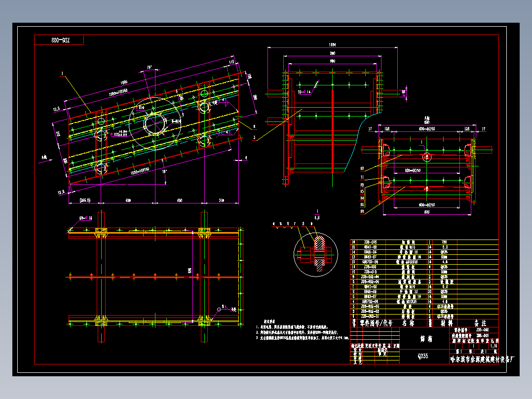Click the rotated drawing number box in top-left corner
Image resolution: width=532 pixels, height=399 pixels.
[x=59, y=40]
